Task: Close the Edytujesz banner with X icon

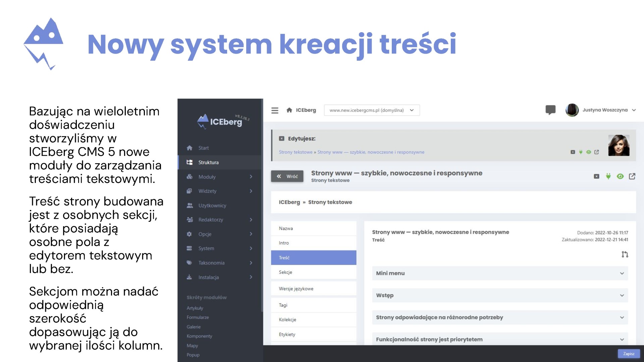Action: [x=282, y=138]
